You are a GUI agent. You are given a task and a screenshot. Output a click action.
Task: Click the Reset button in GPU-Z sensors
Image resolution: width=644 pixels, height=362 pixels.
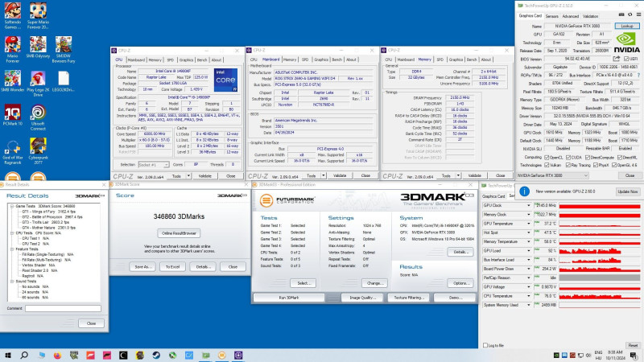pyautogui.click(x=633, y=345)
